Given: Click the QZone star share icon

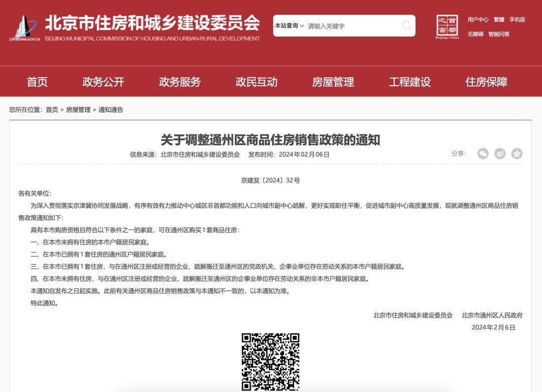Looking at the screenshot, I should coord(517,154).
